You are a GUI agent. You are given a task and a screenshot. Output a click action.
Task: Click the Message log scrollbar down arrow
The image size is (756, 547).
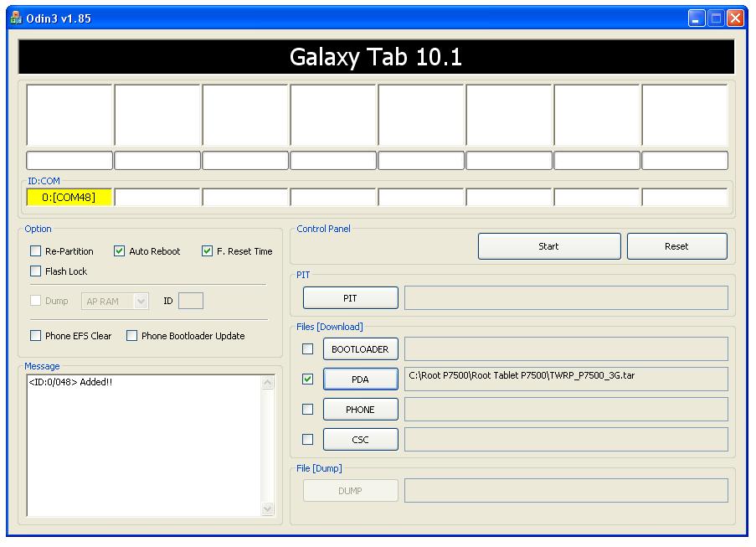click(x=268, y=508)
